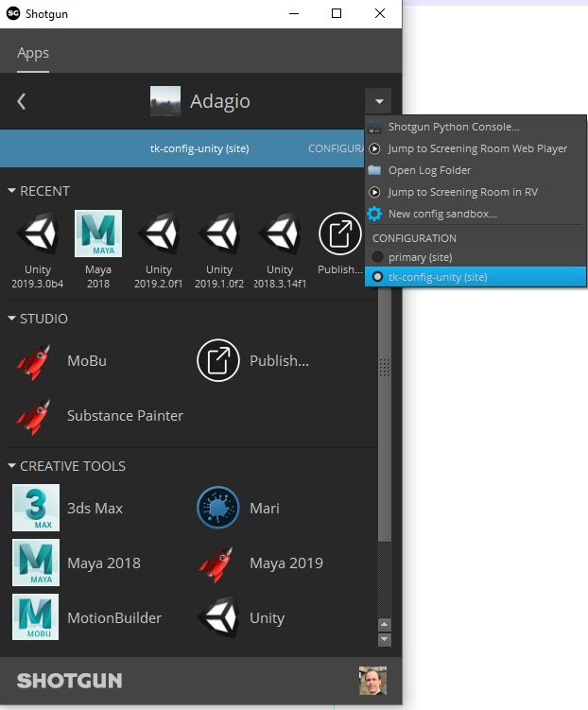This screenshot has height=710, width=588.
Task: Select tk-config-unity (site) configuration radio
Action: click(377, 277)
